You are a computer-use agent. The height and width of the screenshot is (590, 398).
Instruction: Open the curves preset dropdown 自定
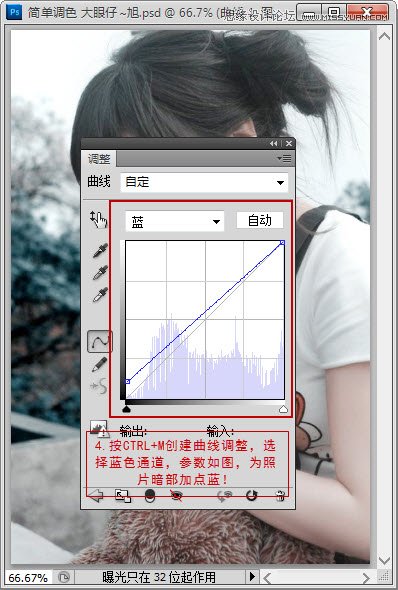pyautogui.click(x=204, y=182)
